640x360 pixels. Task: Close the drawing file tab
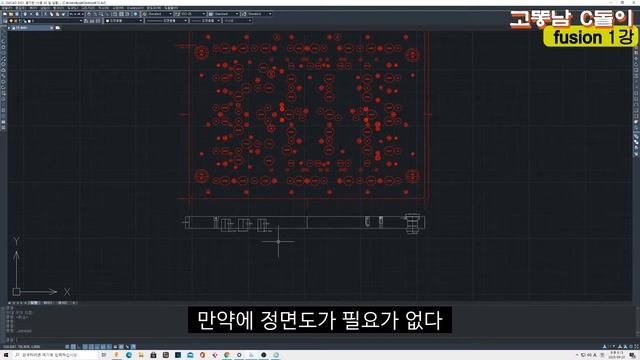pyautogui.click(x=51, y=28)
